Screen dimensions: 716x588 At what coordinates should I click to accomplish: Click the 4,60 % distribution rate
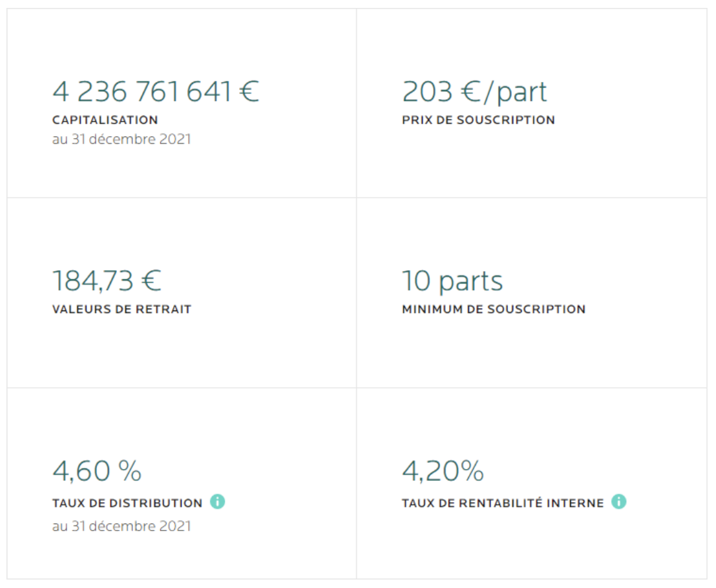click(x=97, y=470)
